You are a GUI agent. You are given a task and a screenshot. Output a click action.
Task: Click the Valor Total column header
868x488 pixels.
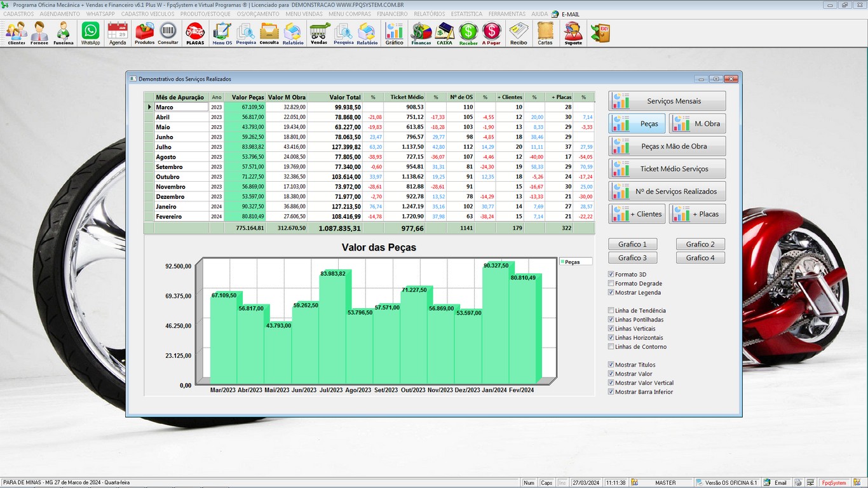(x=335, y=97)
